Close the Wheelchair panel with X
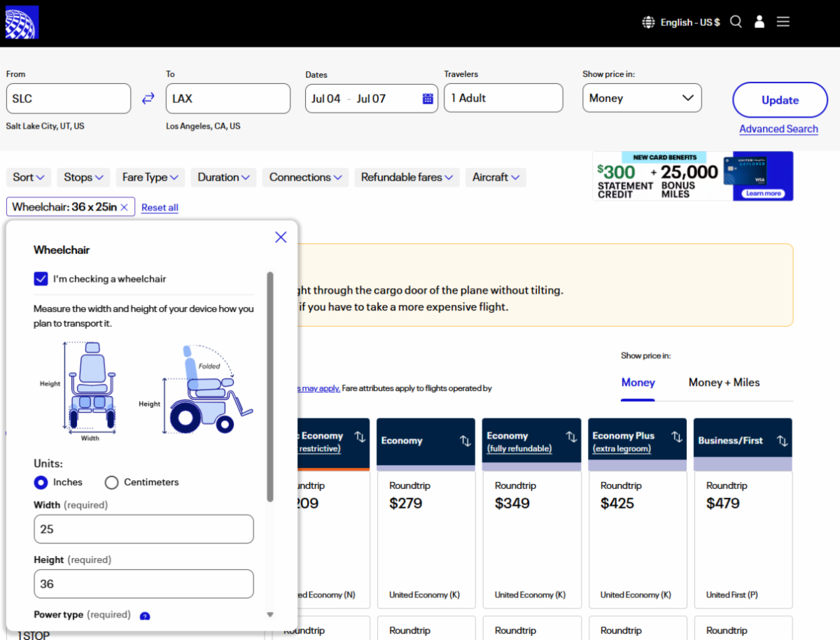This screenshot has width=840, height=640. pos(281,237)
